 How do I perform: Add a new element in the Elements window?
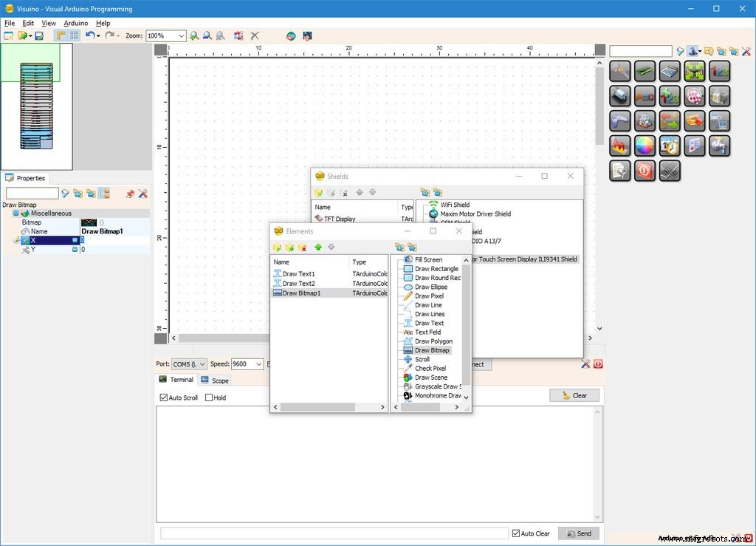[x=278, y=248]
